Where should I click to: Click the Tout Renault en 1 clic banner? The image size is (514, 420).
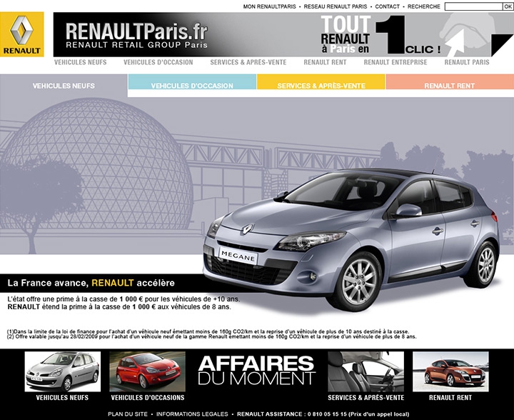coord(381,35)
